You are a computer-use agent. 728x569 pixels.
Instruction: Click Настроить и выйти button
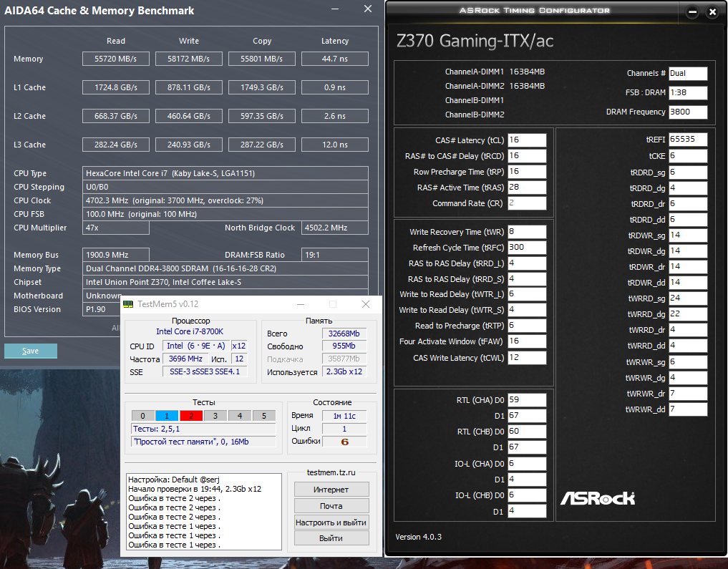pos(331,522)
